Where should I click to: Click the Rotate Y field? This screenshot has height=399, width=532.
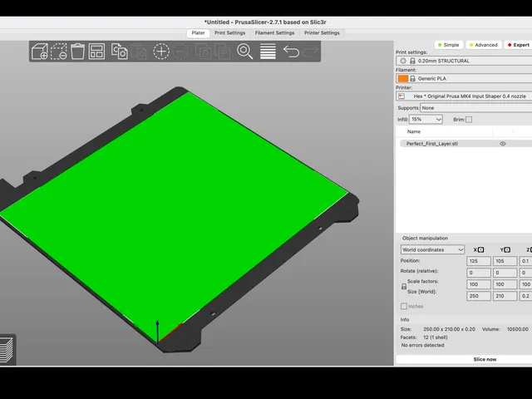(x=505, y=273)
